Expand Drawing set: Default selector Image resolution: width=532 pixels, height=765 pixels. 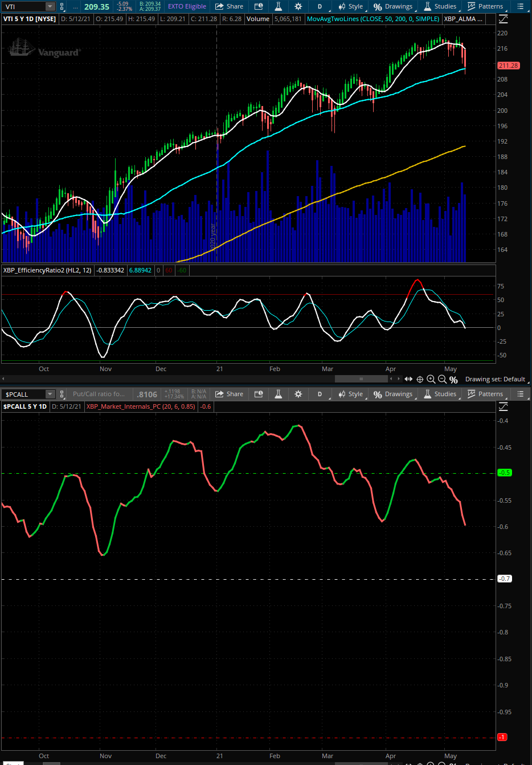(x=495, y=380)
